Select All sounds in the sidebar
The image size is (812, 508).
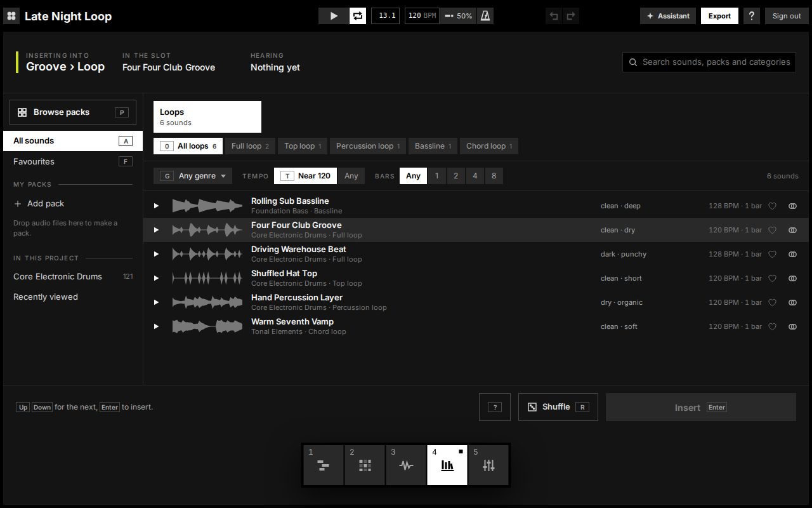point(73,141)
